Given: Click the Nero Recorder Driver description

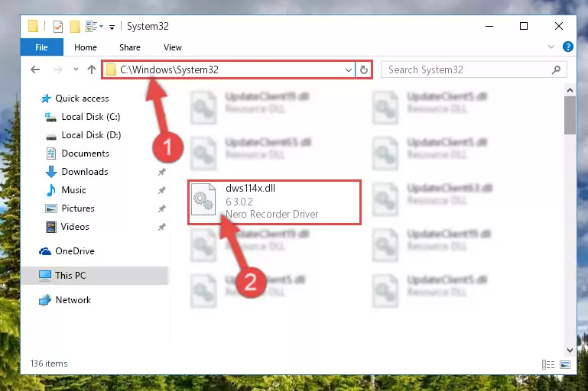Looking at the screenshot, I should point(272,215).
